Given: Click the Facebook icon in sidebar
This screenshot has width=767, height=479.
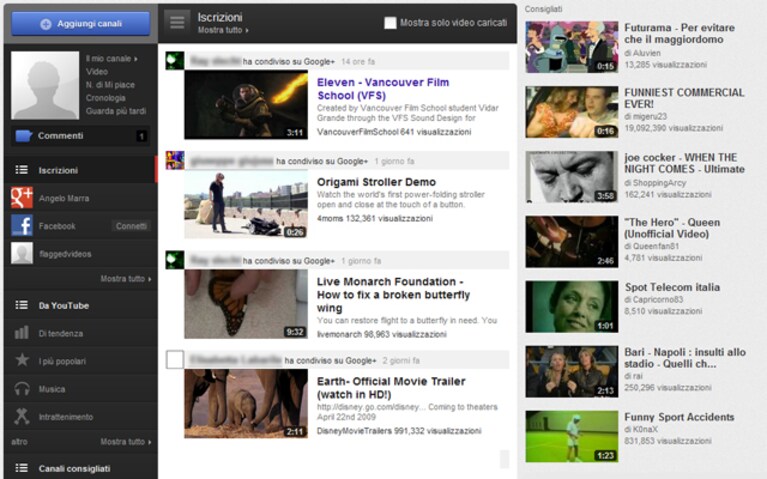Looking at the screenshot, I should tap(22, 226).
